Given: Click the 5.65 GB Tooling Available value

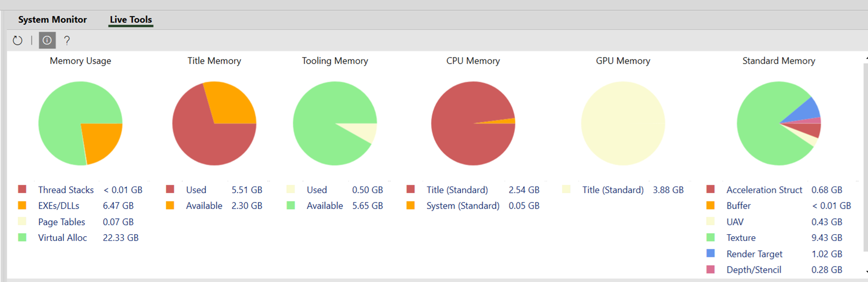Looking at the screenshot, I should tap(368, 206).
